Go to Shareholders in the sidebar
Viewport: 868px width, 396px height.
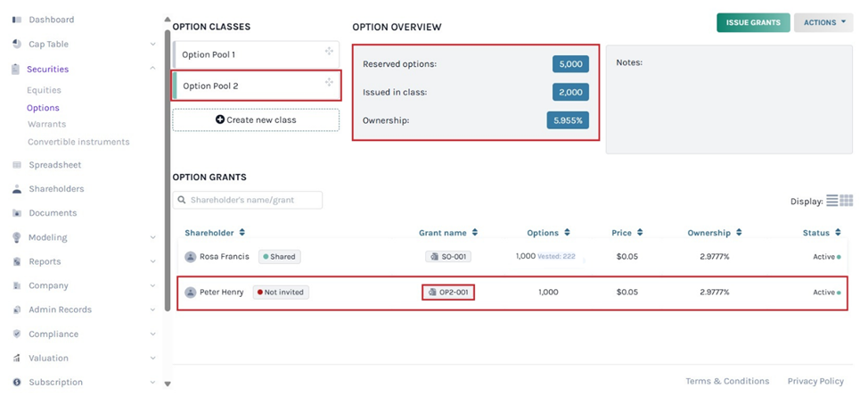(56, 189)
